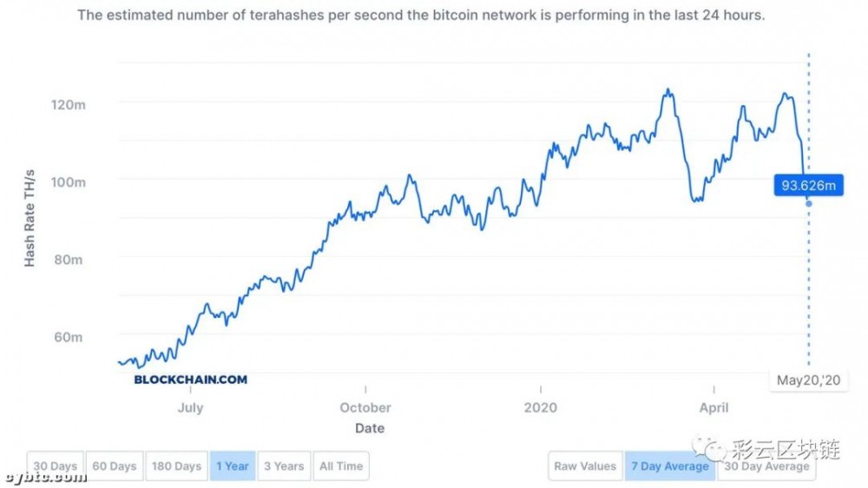Display All Time hash rate history
The width and height of the screenshot is (868, 488).
click(341, 466)
